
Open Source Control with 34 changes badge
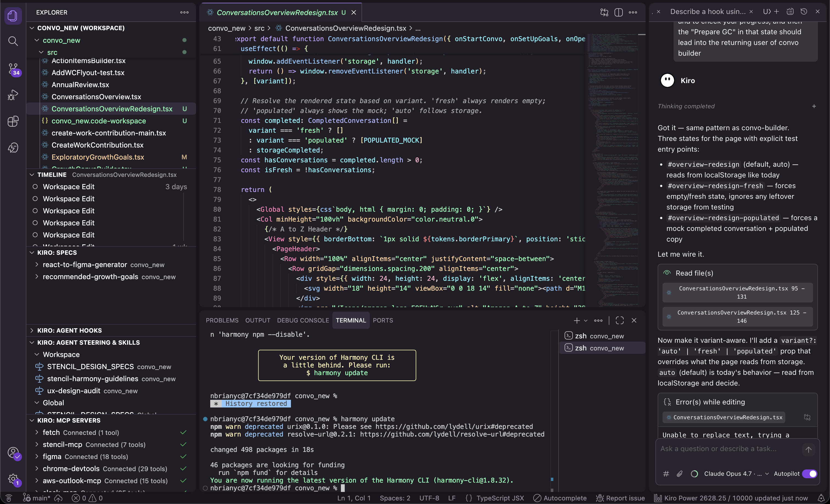tap(13, 69)
